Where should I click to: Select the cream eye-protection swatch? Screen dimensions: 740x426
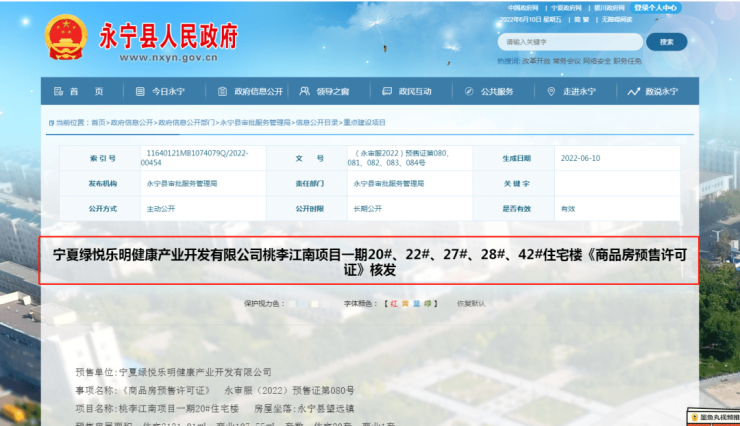315,304
